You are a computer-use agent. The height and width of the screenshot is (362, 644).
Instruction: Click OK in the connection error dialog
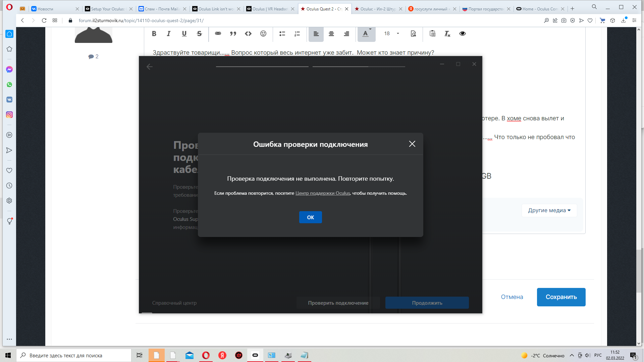pos(311,217)
